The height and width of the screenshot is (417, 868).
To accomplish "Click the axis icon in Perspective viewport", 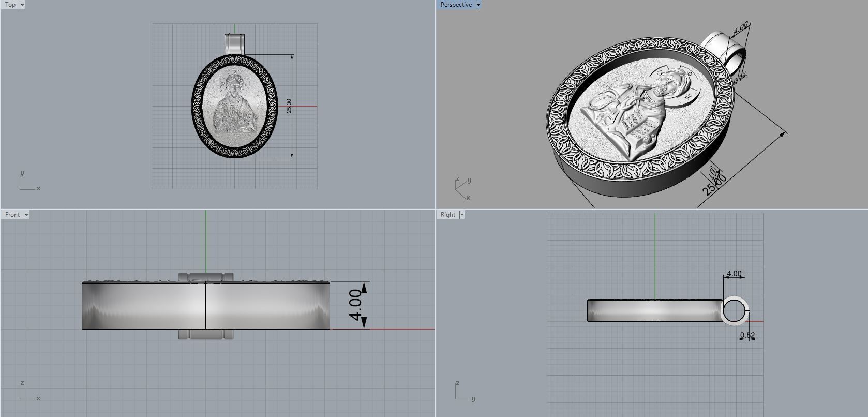I will coord(463,188).
